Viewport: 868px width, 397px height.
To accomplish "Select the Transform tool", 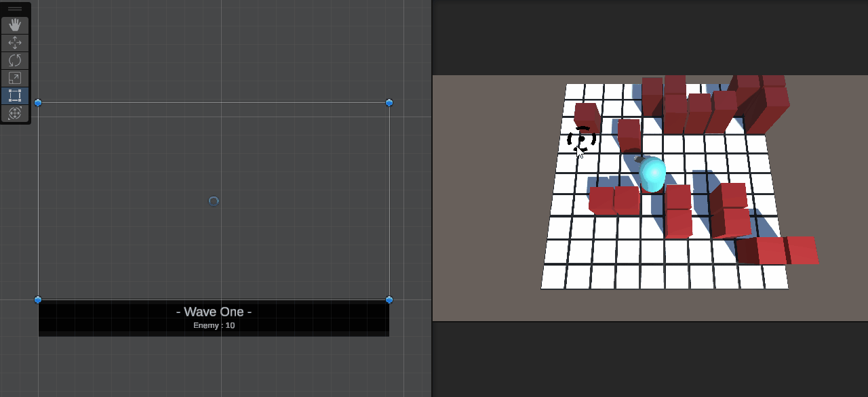I will (x=15, y=113).
